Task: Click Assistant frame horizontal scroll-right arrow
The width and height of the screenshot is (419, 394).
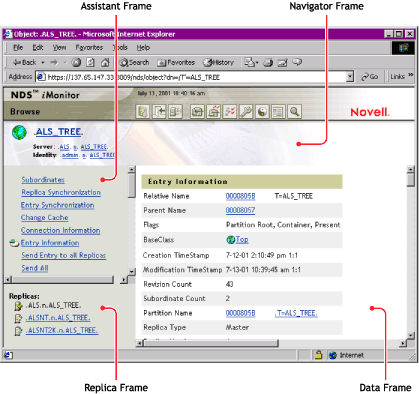Action: 124,279
